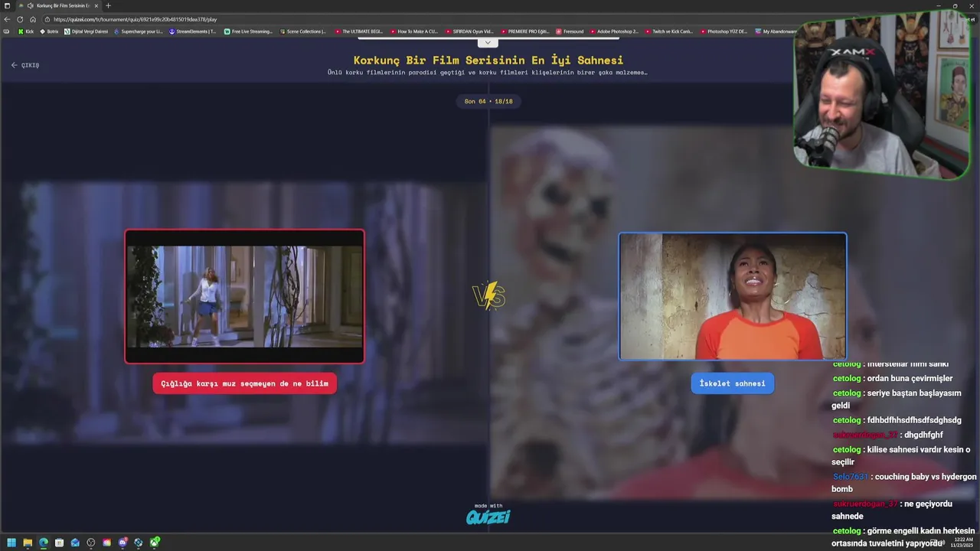Viewport: 980px width, 551px height.
Task: Select the left red-bordered scene thumbnail
Action: point(245,296)
